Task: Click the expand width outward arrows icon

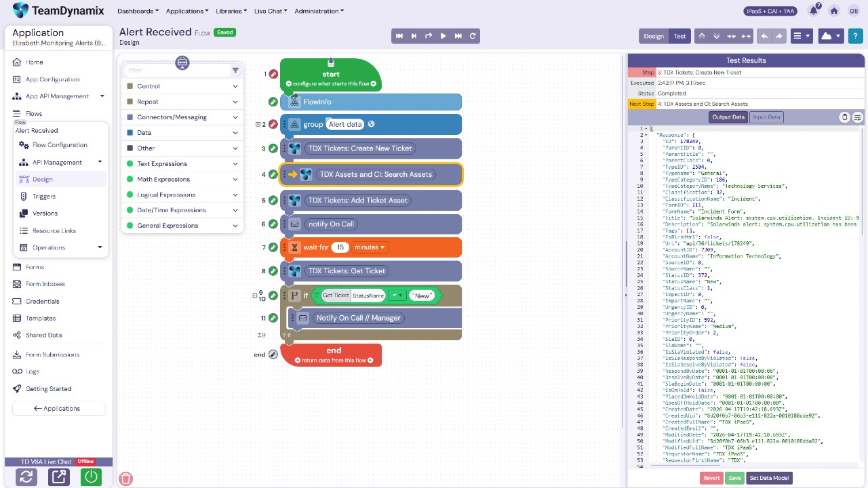Action: 746,36
